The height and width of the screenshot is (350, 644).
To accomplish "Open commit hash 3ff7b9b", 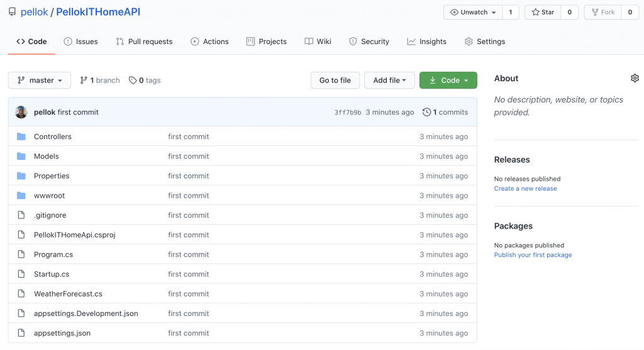I will click(348, 112).
